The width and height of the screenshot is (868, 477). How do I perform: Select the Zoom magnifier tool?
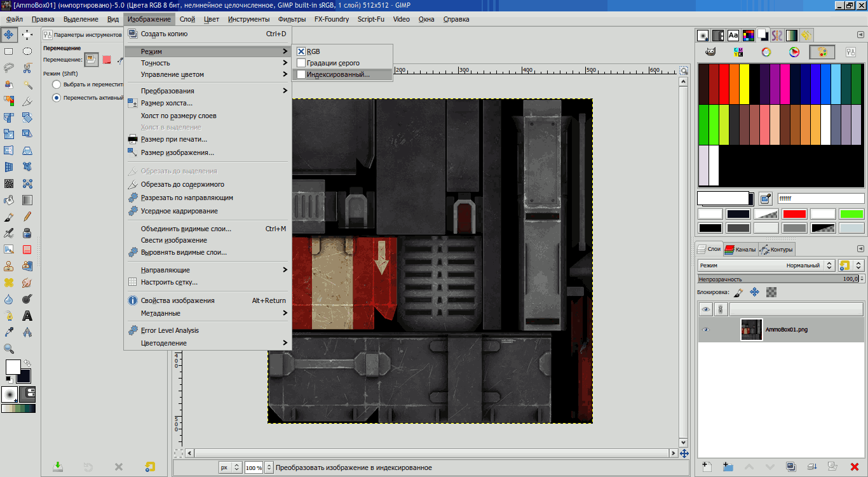(x=9, y=349)
